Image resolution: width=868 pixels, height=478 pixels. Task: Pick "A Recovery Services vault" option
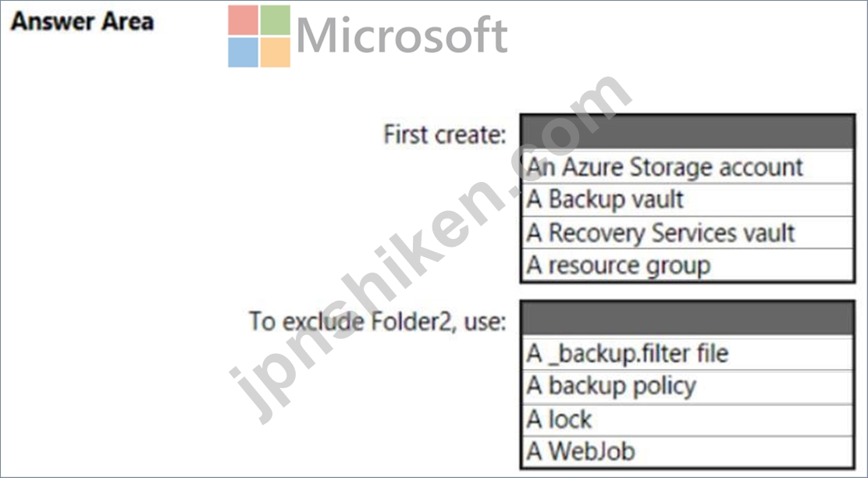(x=660, y=233)
